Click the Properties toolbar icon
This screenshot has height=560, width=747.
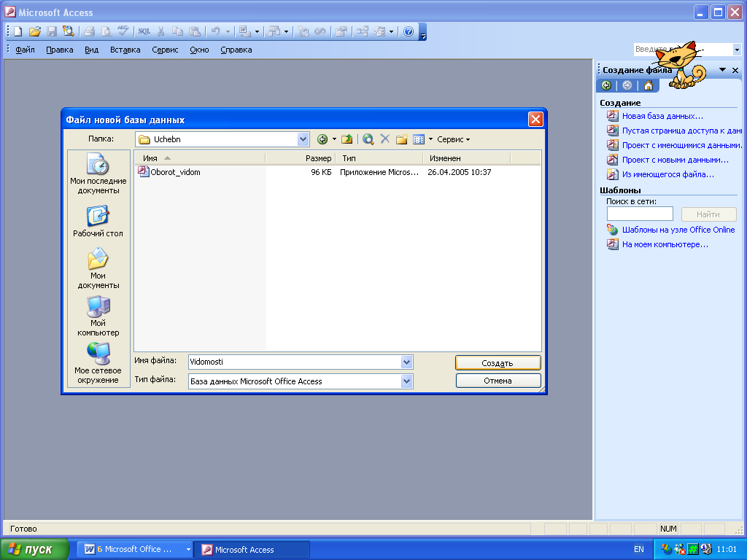pyautogui.click(x=341, y=32)
